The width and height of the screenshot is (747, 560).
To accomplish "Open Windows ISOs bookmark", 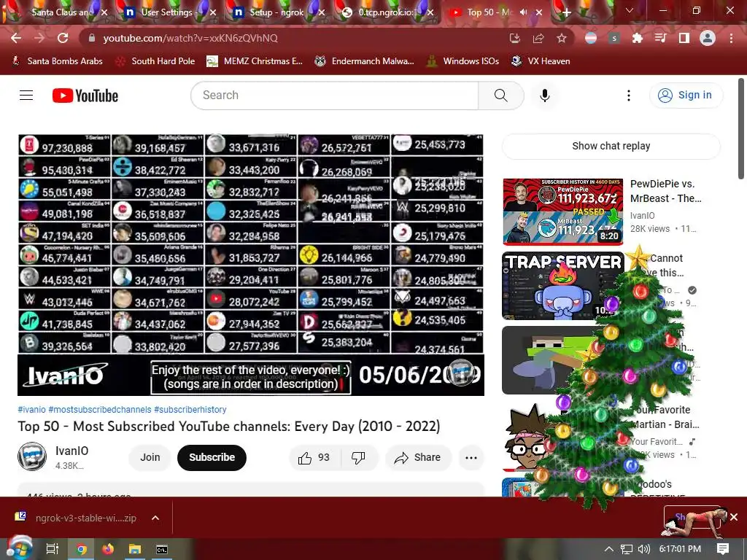I will click(462, 61).
